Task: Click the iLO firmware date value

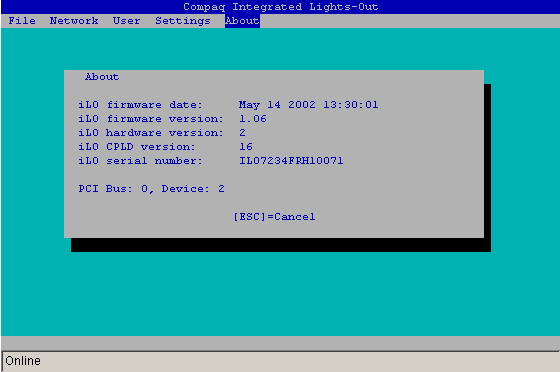Action: (309, 105)
